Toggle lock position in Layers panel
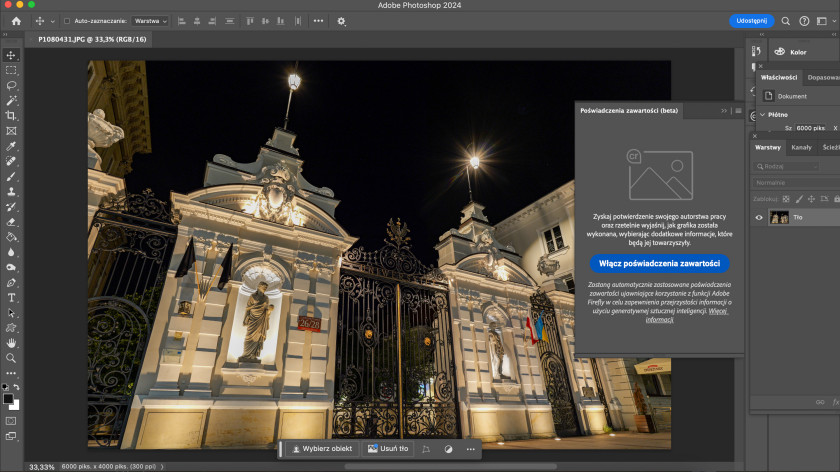The width and height of the screenshot is (840, 472). [x=811, y=199]
